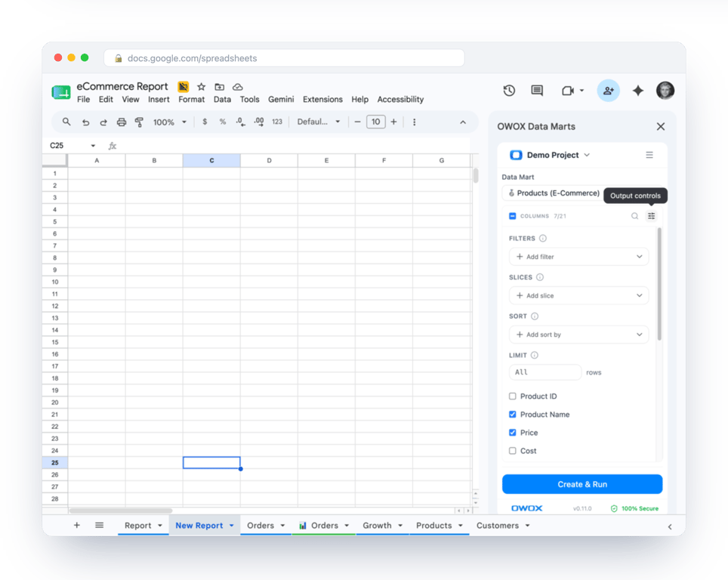Start a Meet call camera icon
This screenshot has height=580, width=728.
[x=568, y=91]
